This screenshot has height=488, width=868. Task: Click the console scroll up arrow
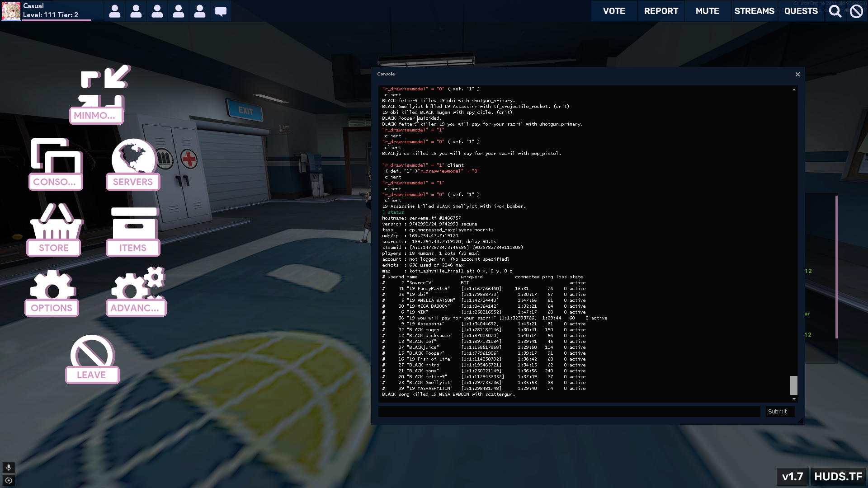pos(794,89)
